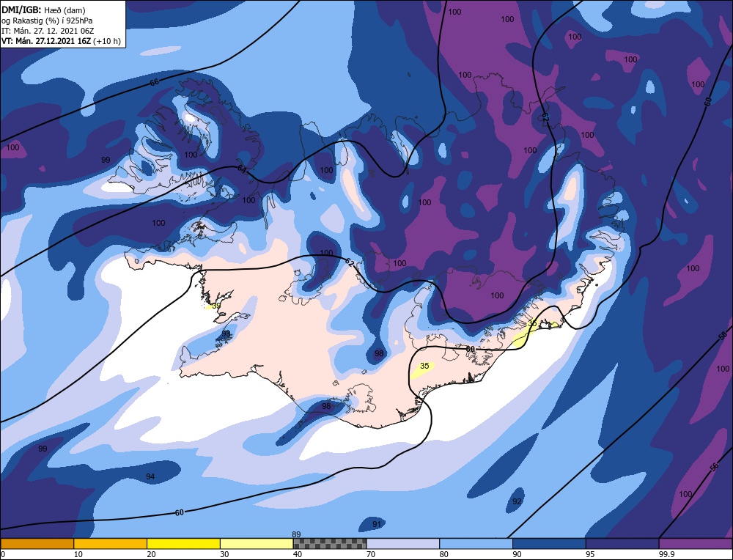Click the '20' tick label under the legend

pyautogui.click(x=151, y=554)
